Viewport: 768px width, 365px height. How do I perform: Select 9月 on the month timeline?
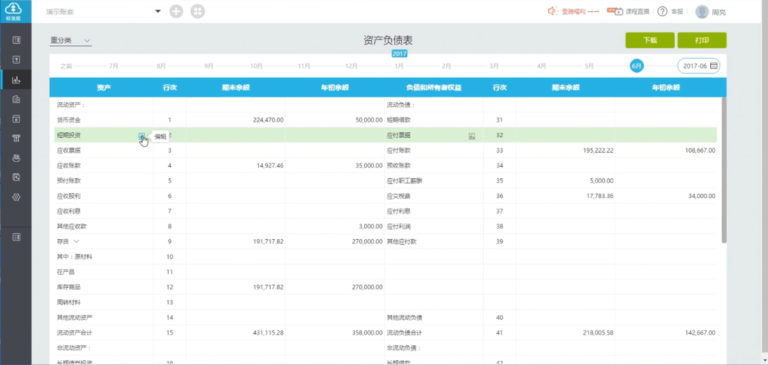(x=209, y=66)
